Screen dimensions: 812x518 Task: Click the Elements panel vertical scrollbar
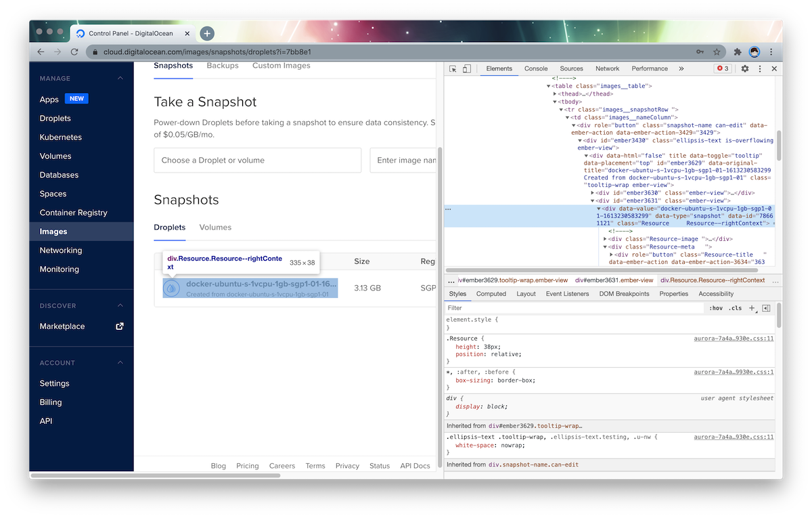click(x=779, y=145)
